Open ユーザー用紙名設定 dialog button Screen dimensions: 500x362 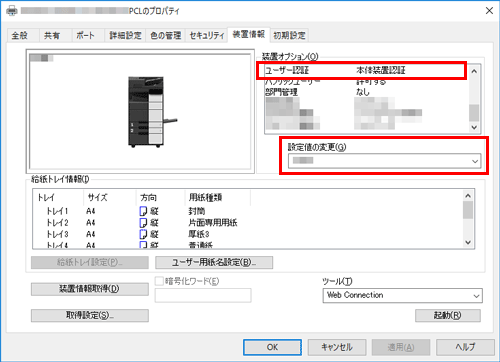point(214,262)
